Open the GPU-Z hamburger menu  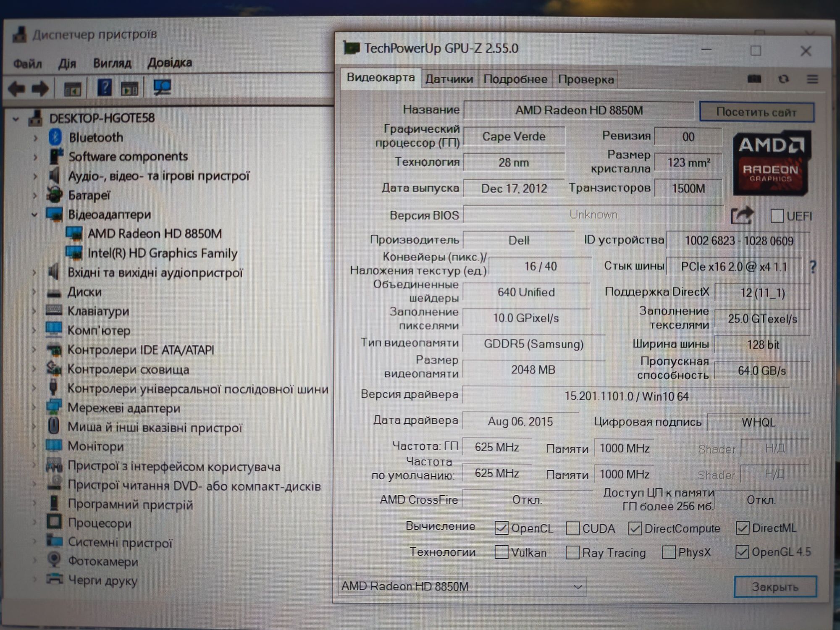point(812,79)
